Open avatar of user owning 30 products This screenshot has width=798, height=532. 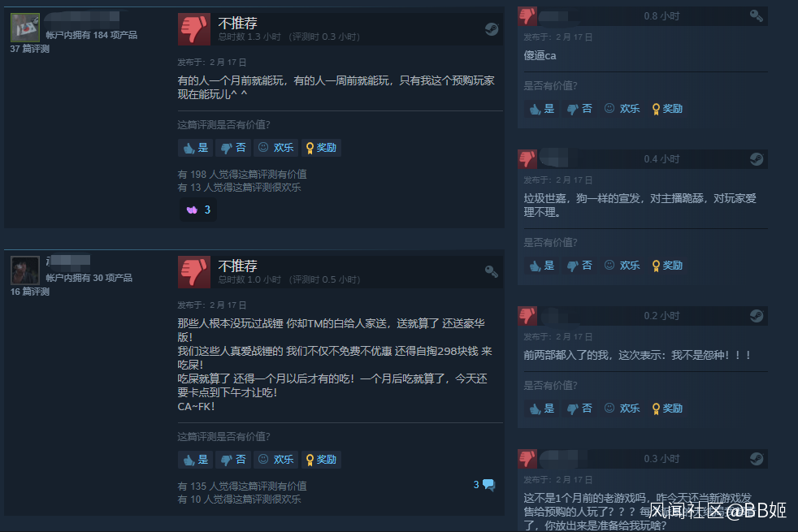25,270
